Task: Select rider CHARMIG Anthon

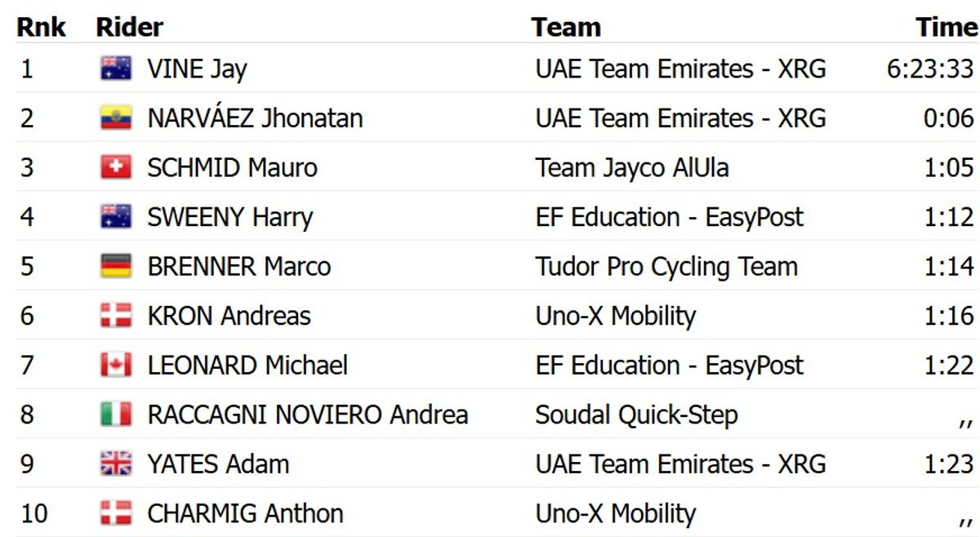Action: (245, 513)
